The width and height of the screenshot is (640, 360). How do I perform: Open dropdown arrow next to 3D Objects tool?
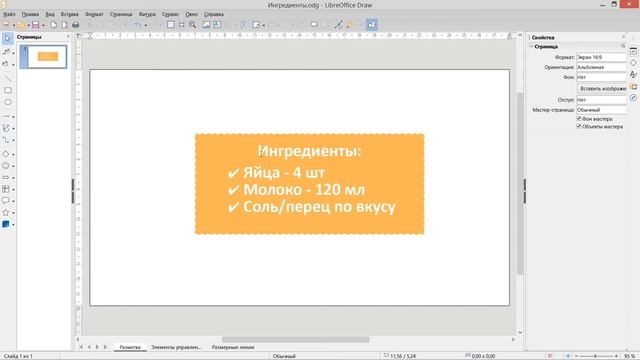pyautogui.click(x=13, y=224)
